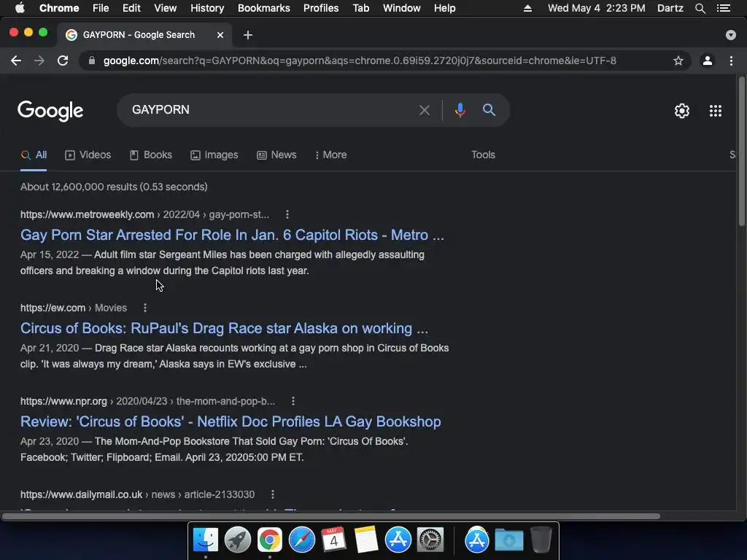The height and width of the screenshot is (560, 747).
Task: Click the Google logo
Action: (50, 111)
